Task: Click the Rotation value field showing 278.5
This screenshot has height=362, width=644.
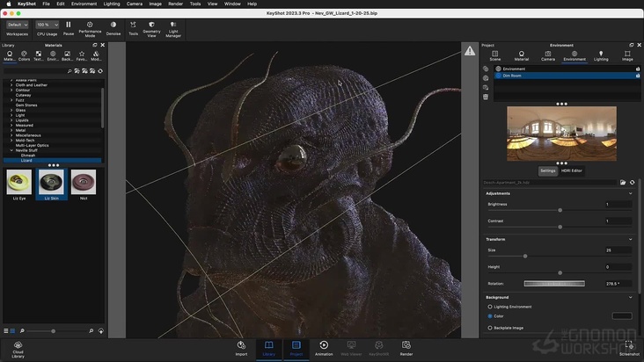Action: 618,283
